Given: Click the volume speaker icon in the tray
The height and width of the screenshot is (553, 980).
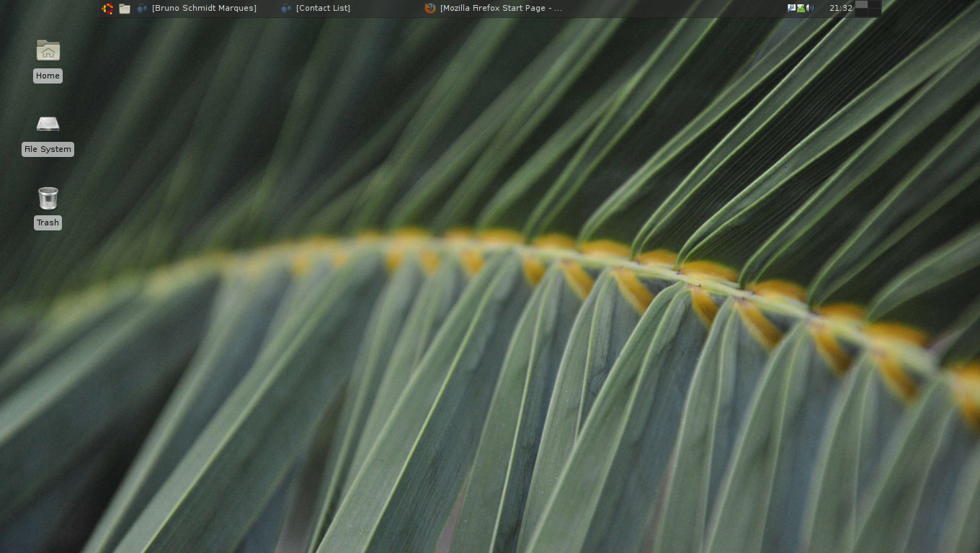Looking at the screenshot, I should click(x=810, y=8).
